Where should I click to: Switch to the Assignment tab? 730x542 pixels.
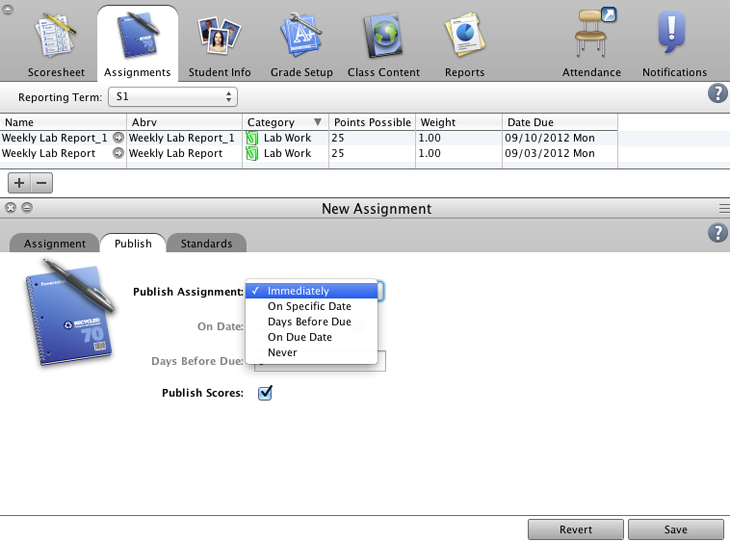pos(55,243)
